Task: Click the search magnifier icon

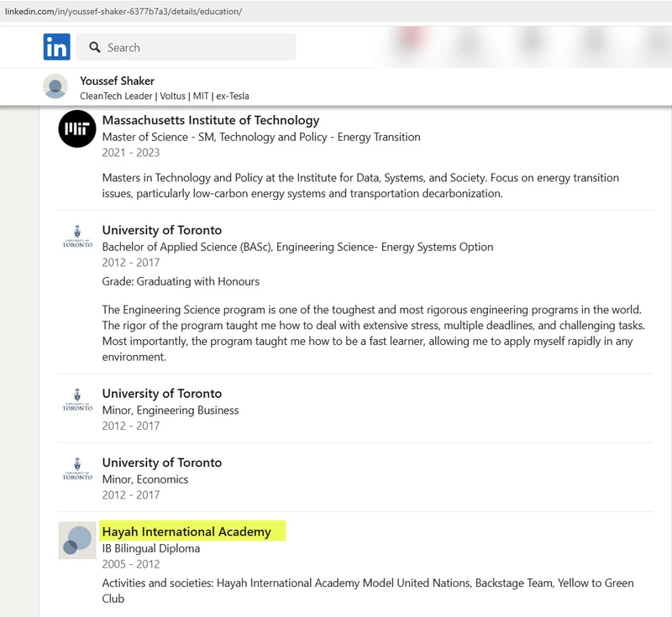Action: tap(95, 47)
